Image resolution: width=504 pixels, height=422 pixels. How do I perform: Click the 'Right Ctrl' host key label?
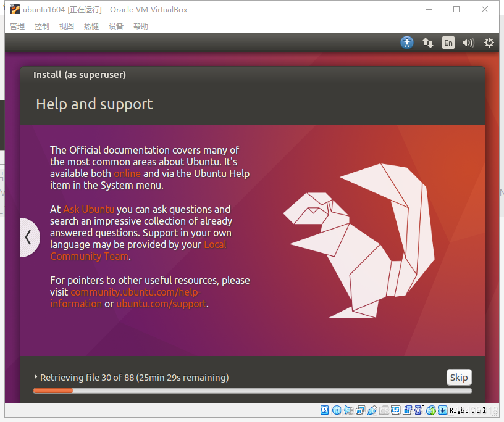(x=468, y=410)
